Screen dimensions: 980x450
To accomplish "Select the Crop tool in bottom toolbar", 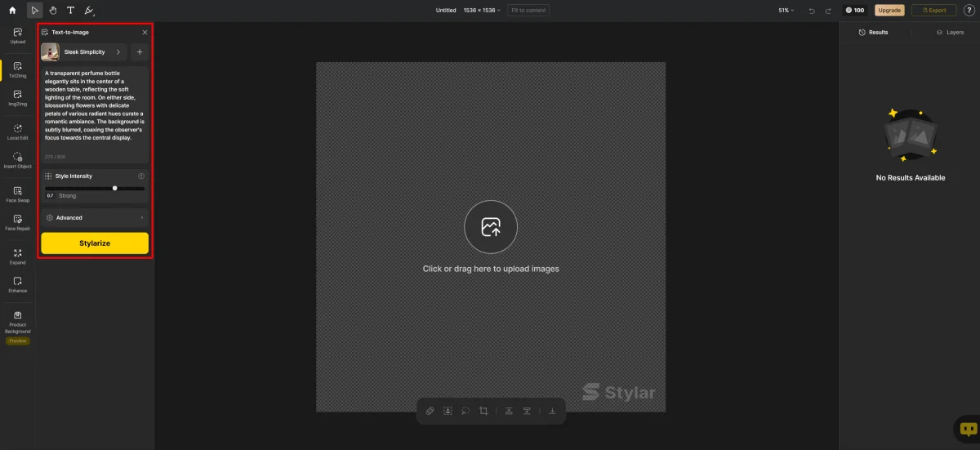I will (483, 411).
